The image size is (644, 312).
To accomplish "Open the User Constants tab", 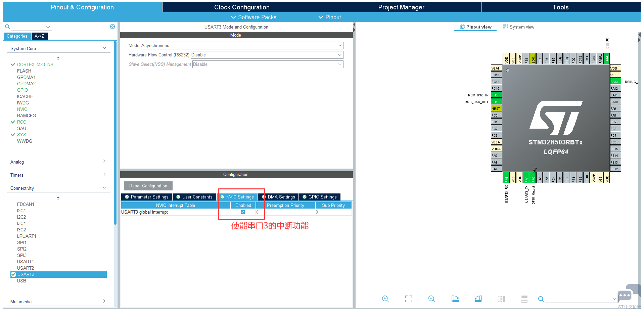I will click(194, 197).
